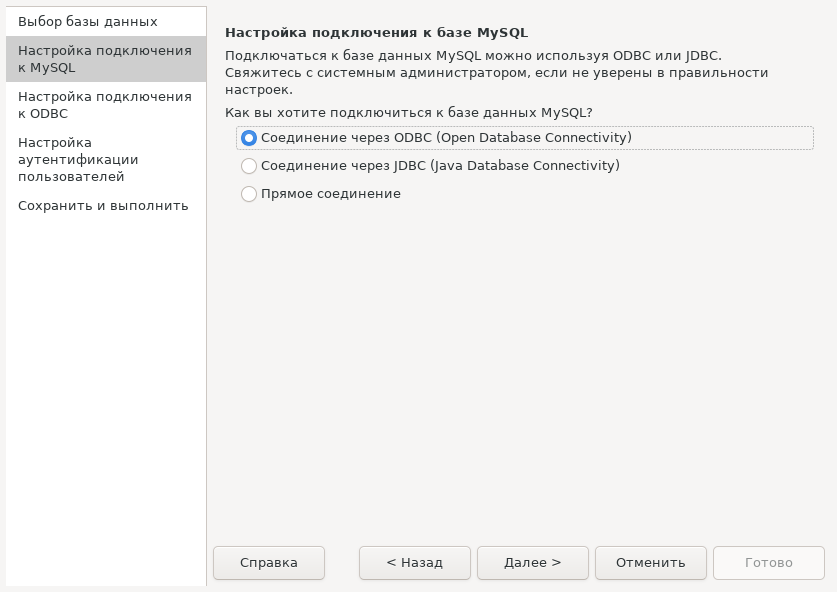Click the Справка help button
The width and height of the screenshot is (837, 592).
click(x=269, y=563)
